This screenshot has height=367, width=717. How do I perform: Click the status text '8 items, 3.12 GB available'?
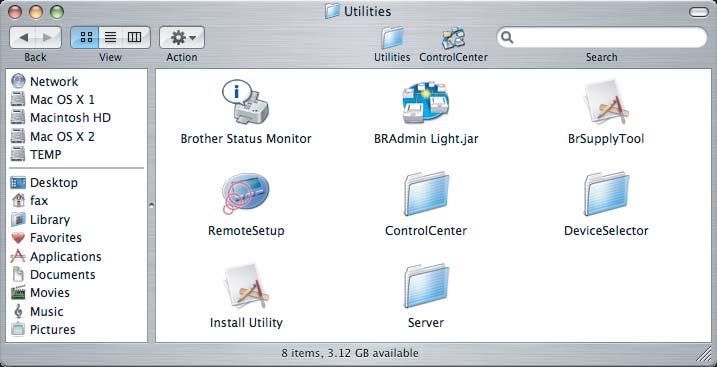click(350, 353)
